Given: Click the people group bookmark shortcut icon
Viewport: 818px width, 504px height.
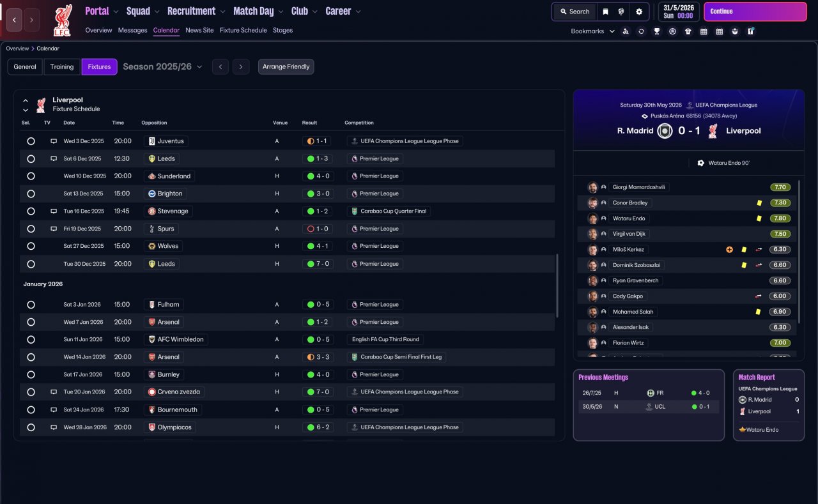Looking at the screenshot, I should pos(735,31).
